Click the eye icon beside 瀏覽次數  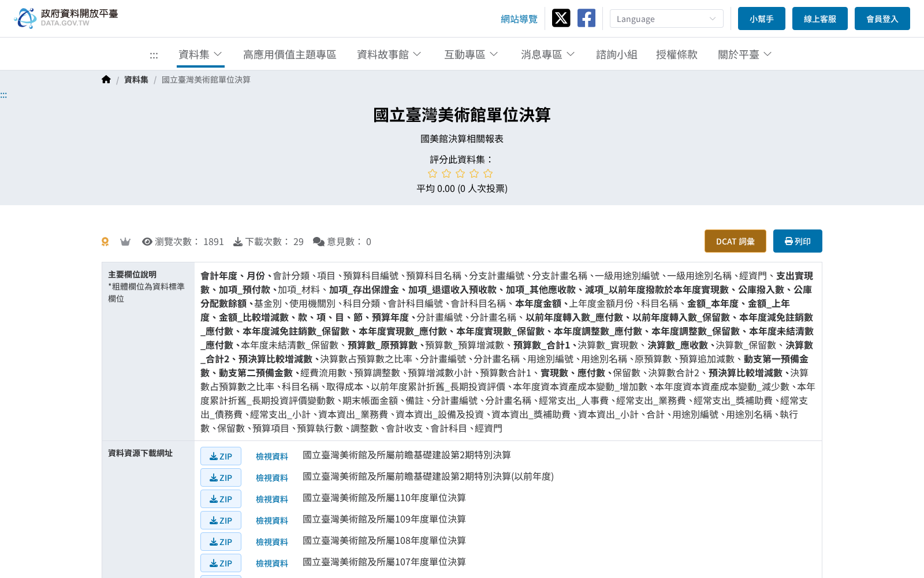[x=147, y=242]
